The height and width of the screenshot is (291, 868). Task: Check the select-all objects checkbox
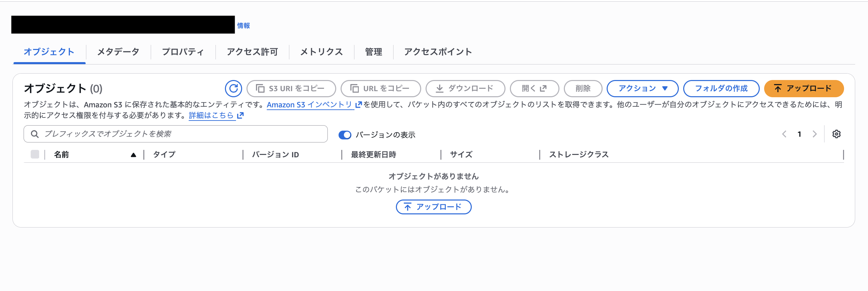35,154
